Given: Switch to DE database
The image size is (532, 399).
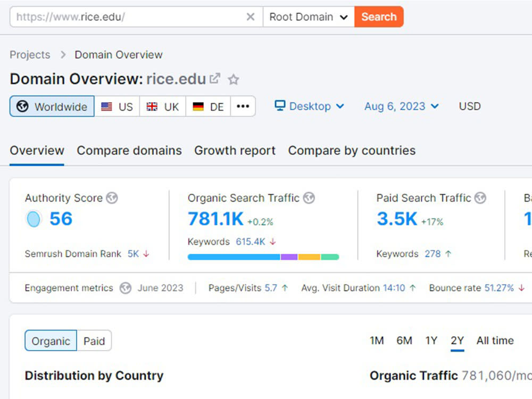Looking at the screenshot, I should (208, 106).
